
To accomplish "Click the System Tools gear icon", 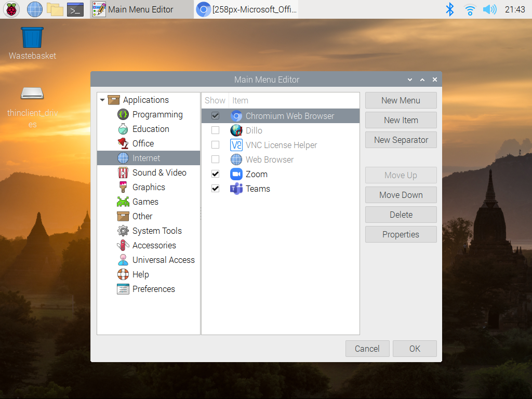I will (123, 231).
